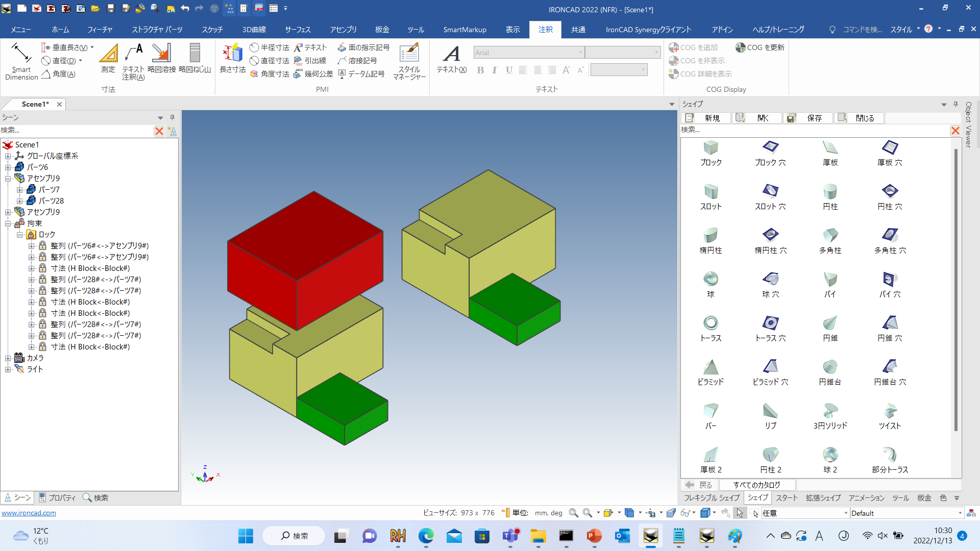
Task: Open the スタイルマネージャー style manager
Action: click(x=409, y=61)
